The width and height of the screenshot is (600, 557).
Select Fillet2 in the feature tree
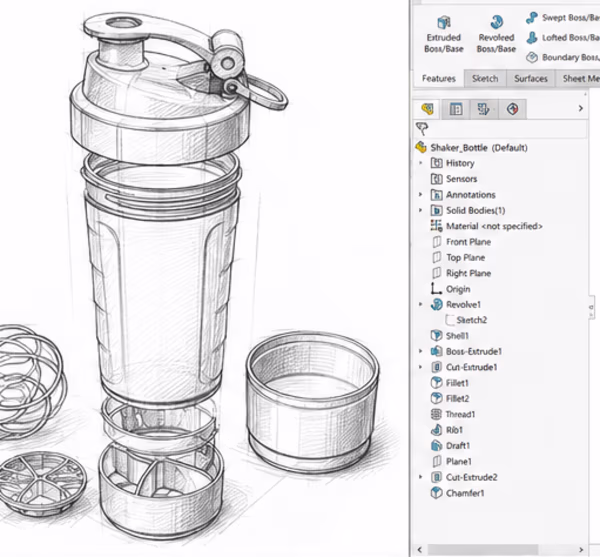pyautogui.click(x=457, y=399)
